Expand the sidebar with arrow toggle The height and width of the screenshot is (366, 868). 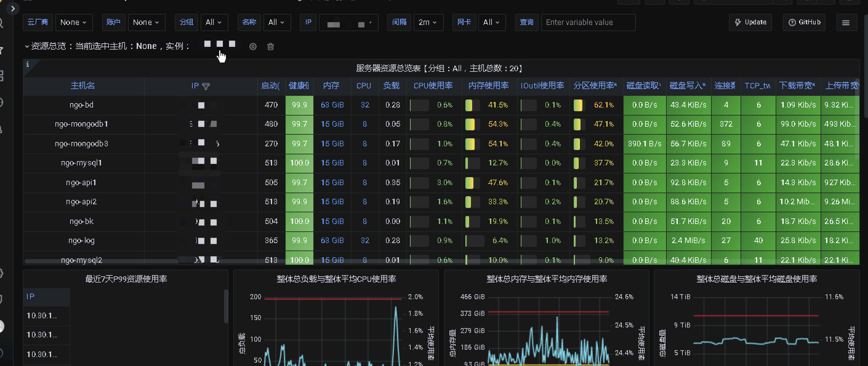tap(13, 8)
